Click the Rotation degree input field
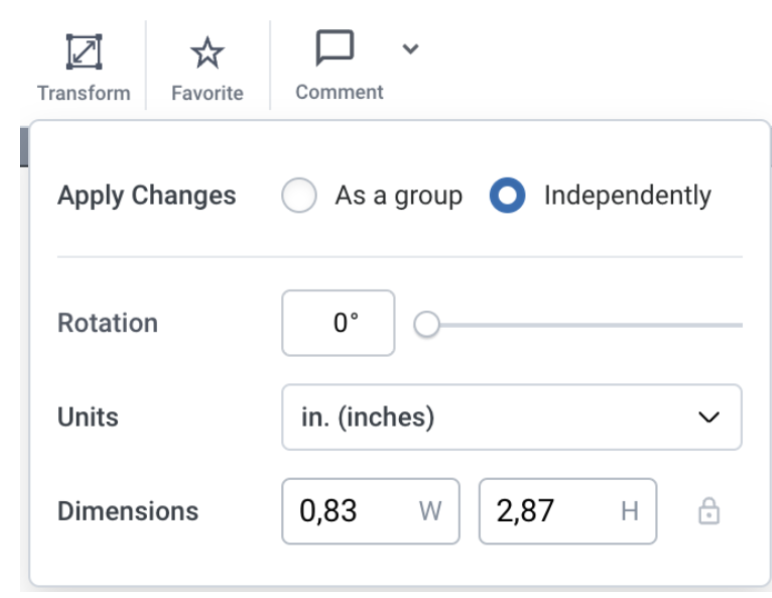 (338, 324)
